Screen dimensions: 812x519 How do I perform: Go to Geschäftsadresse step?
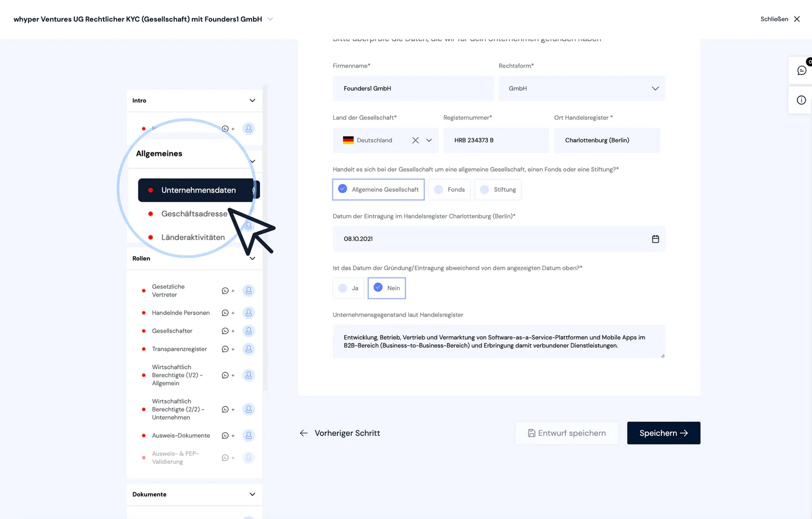tap(194, 214)
